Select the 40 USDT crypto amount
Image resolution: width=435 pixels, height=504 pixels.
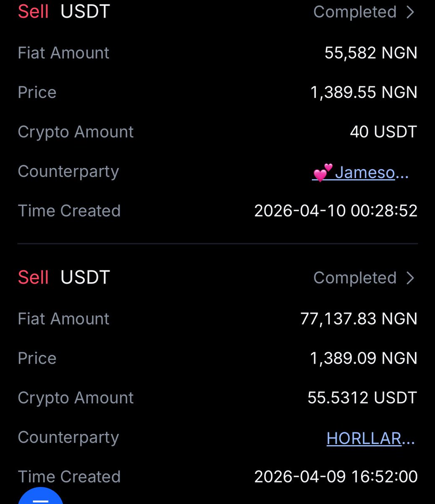tap(383, 132)
